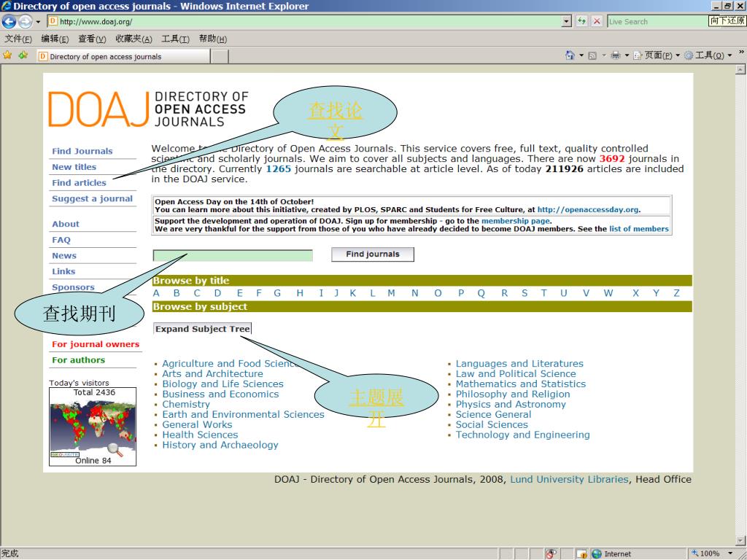Open the 文件(F) menu
The image size is (747, 560).
(x=18, y=39)
